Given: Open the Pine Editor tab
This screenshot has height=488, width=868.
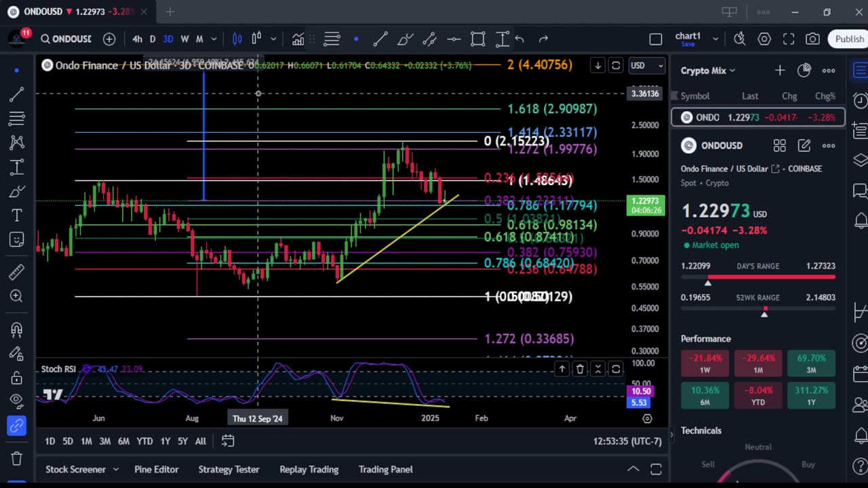Looking at the screenshot, I should (157, 469).
